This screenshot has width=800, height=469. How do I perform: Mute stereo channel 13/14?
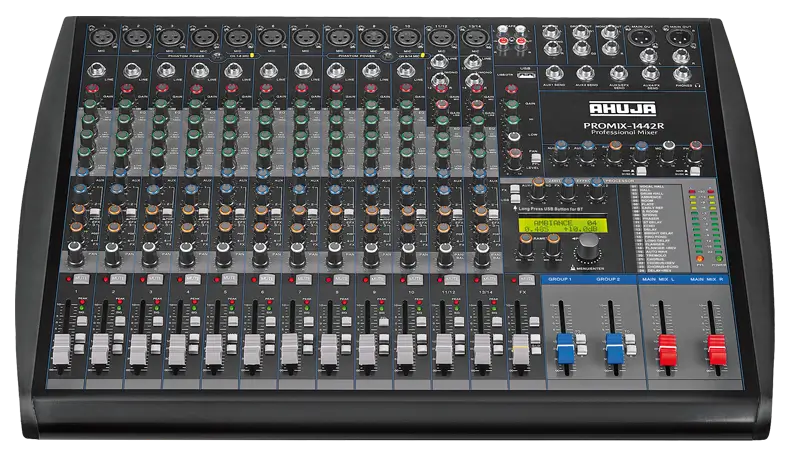pyautogui.click(x=489, y=279)
